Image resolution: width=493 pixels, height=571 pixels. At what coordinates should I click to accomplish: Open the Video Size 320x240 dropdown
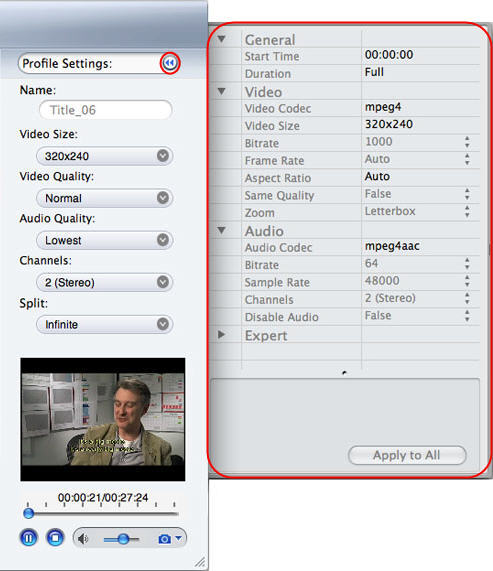[x=104, y=156]
